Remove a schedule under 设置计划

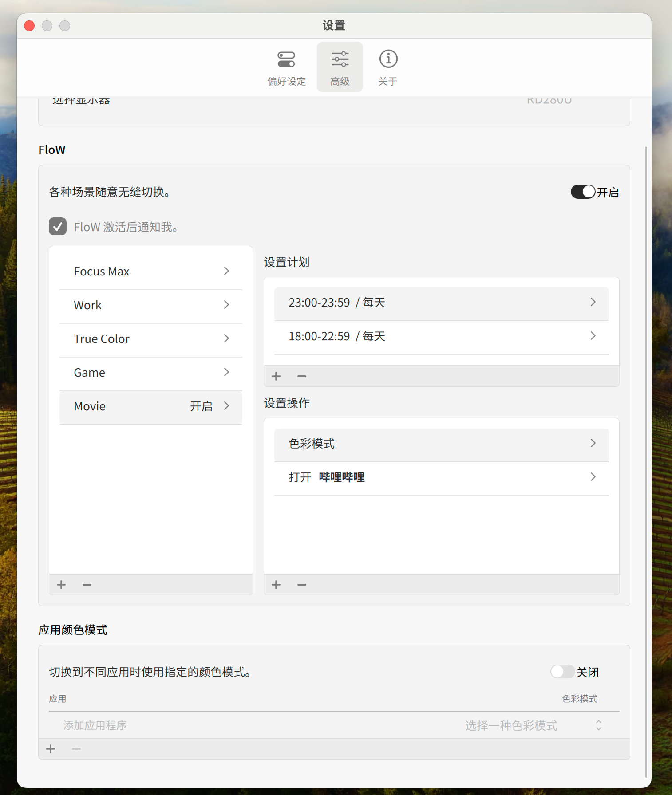302,376
